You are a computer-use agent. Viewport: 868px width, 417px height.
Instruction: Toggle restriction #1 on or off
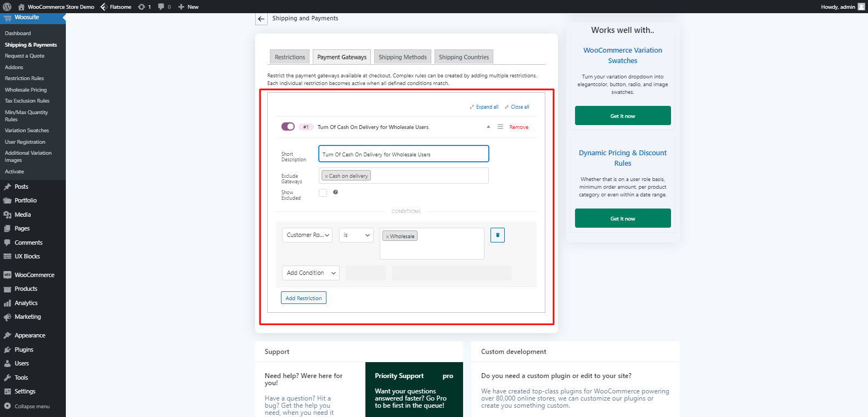(288, 127)
